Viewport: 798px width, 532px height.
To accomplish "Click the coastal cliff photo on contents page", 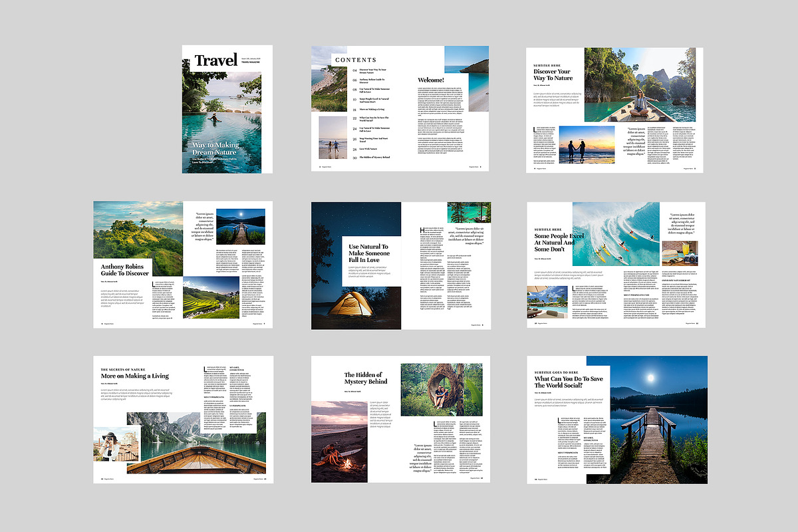I will [330, 78].
